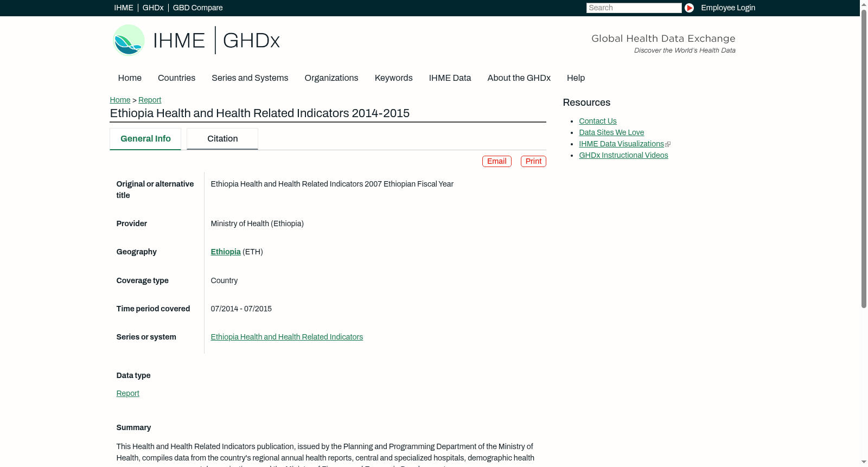
Task: Open the Series and Systems menu
Action: [x=250, y=78]
